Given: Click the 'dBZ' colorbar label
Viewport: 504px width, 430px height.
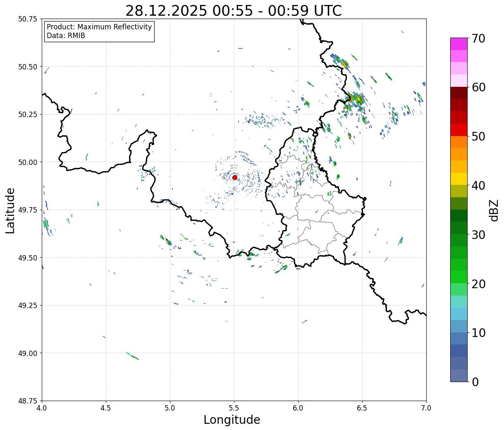Looking at the screenshot, I should click(x=494, y=210).
